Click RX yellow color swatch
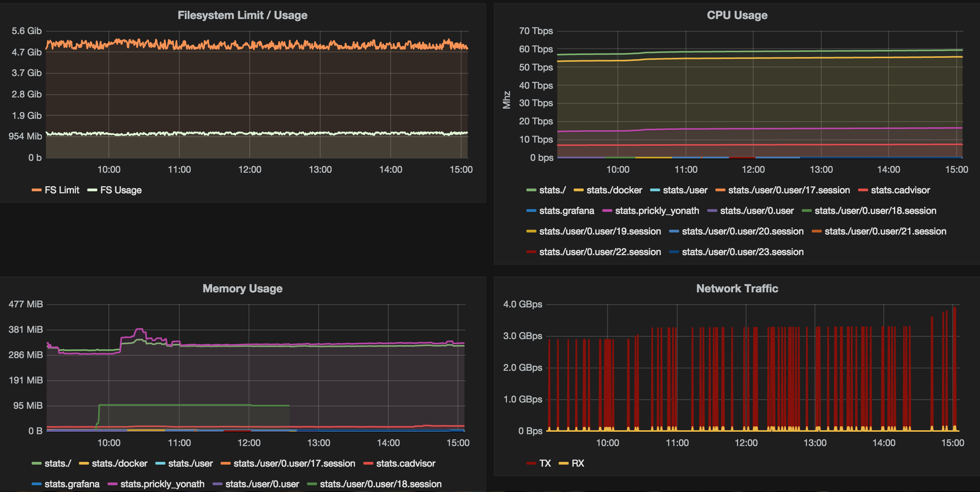980x492 pixels. coord(564,463)
